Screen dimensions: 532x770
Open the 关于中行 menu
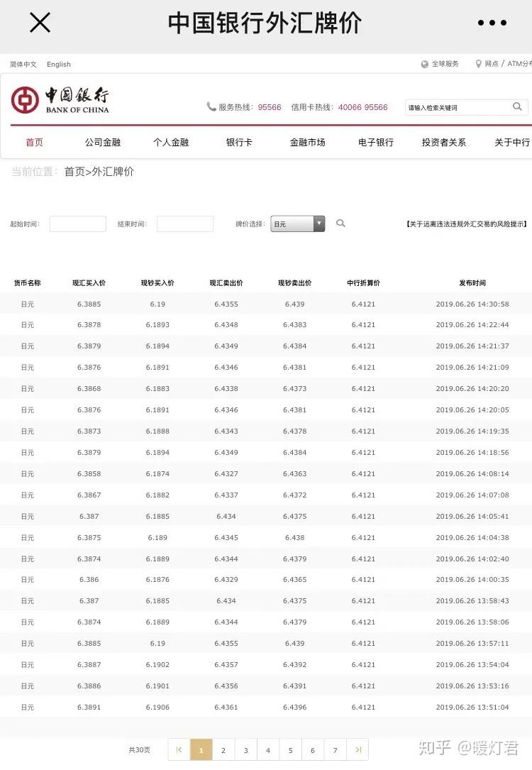[512, 143]
